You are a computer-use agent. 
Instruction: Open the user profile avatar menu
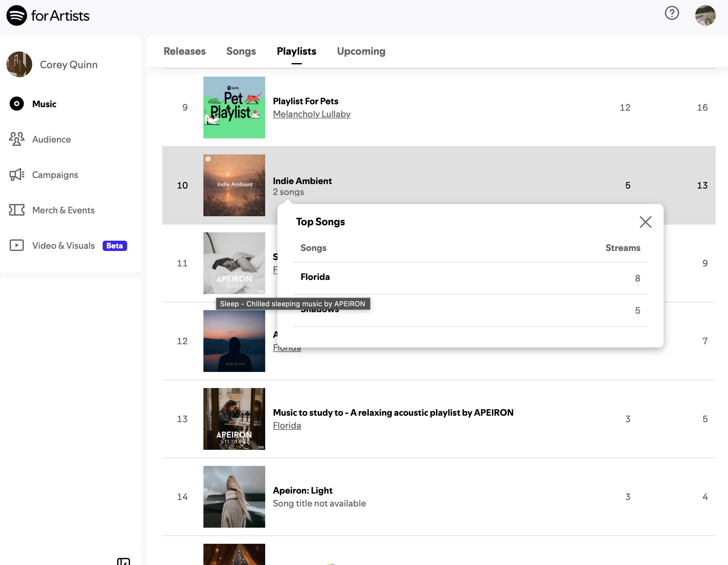705,15
